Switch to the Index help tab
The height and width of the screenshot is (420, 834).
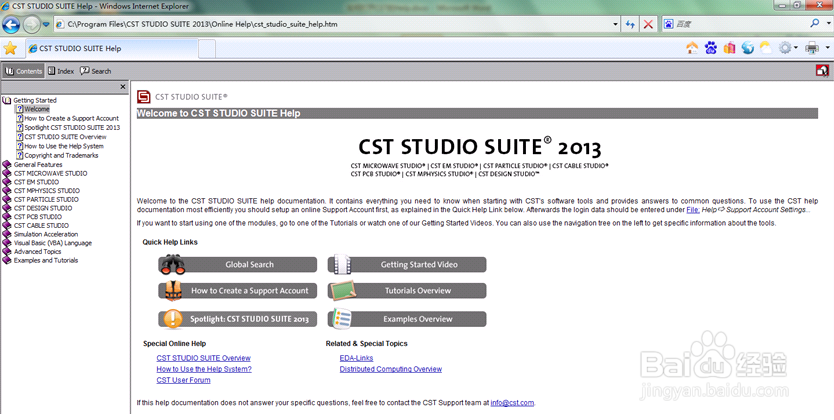click(x=61, y=71)
